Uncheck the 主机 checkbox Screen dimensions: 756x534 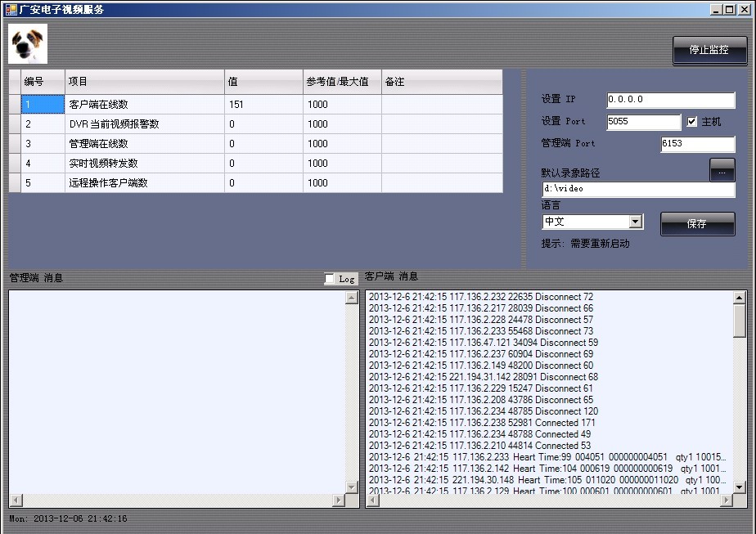pyautogui.click(x=692, y=122)
